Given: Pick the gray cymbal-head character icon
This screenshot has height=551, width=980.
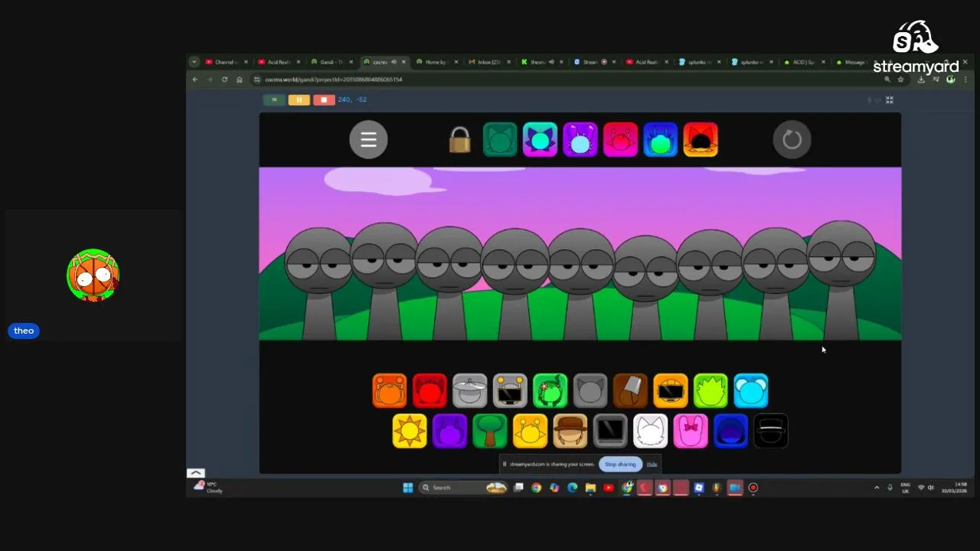Looking at the screenshot, I should [x=469, y=390].
